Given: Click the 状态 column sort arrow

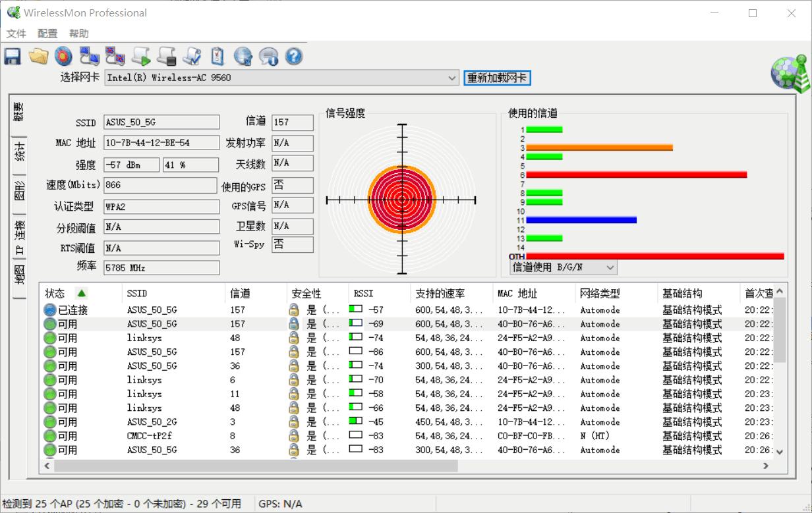Looking at the screenshot, I should pyautogui.click(x=82, y=293).
